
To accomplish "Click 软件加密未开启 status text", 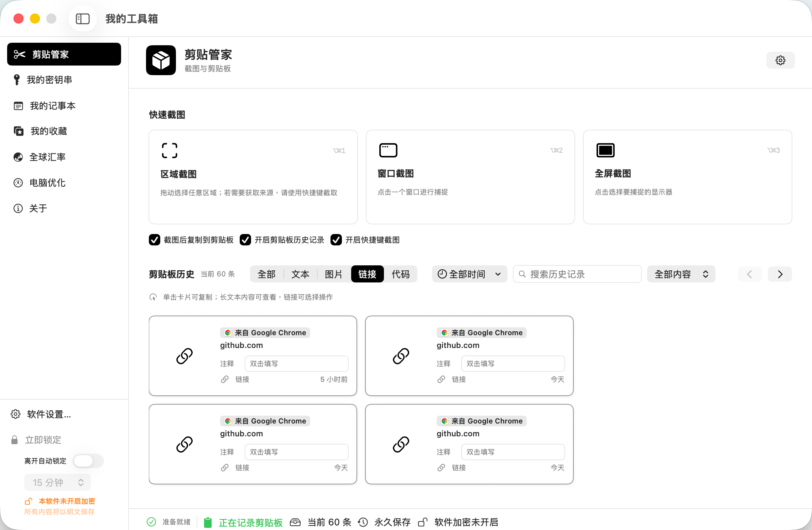I will pyautogui.click(x=466, y=522).
